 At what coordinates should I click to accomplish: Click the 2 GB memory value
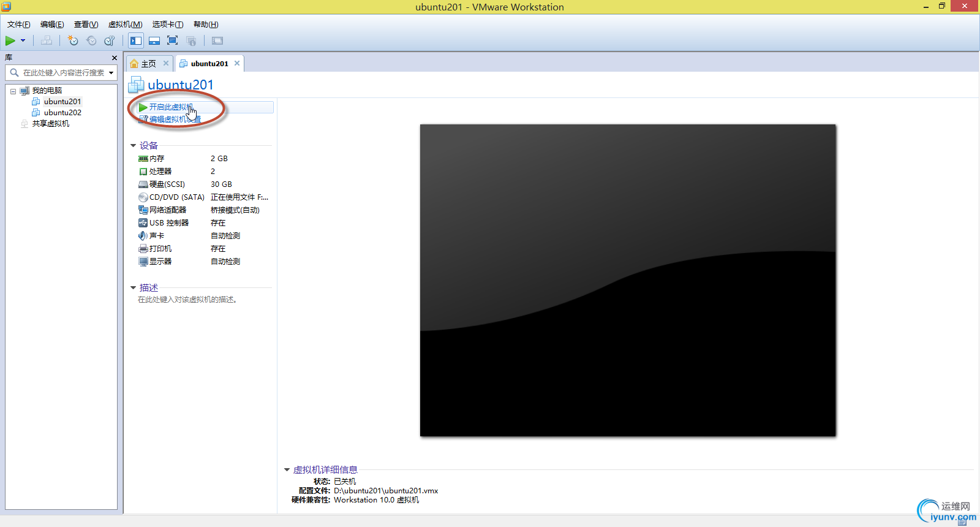click(x=219, y=159)
